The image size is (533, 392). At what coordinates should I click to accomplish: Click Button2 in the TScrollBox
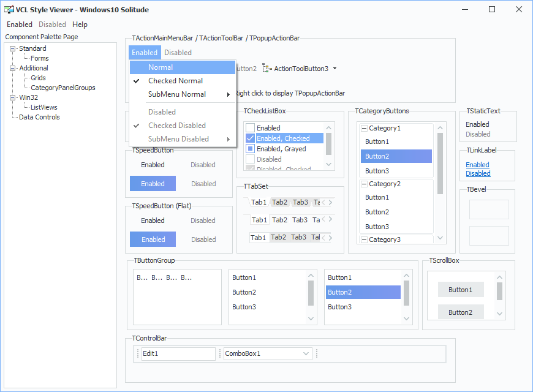461,312
